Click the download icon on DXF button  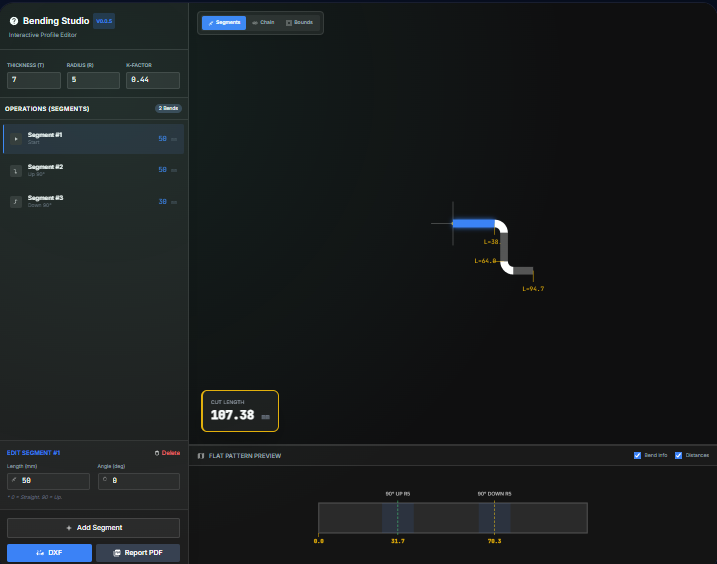40,553
